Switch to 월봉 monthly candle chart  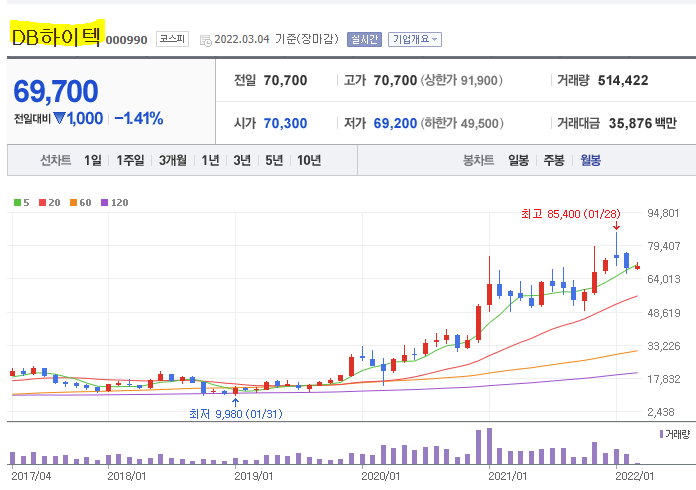(x=590, y=160)
